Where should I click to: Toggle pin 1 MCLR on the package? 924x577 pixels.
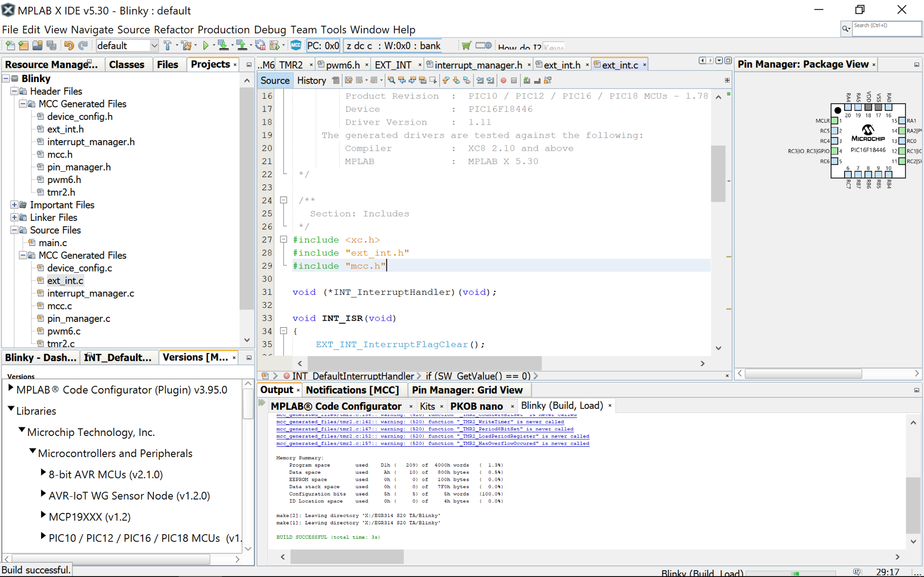click(x=835, y=120)
